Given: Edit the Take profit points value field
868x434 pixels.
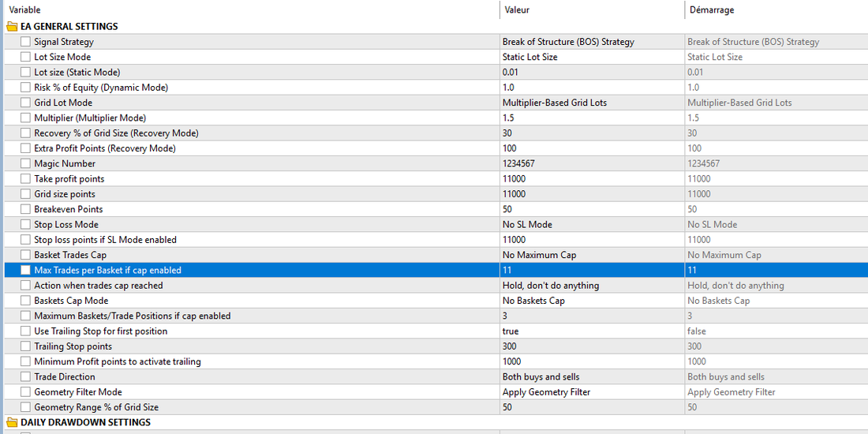Looking at the screenshot, I should (592, 179).
